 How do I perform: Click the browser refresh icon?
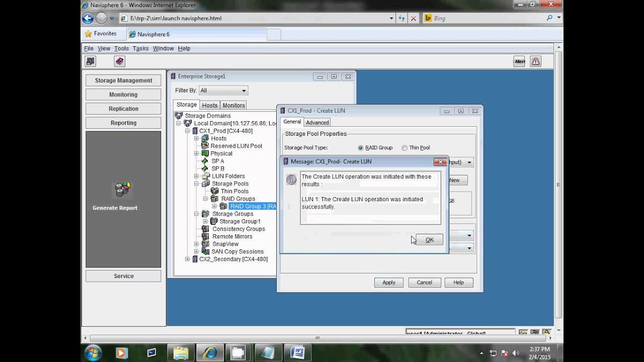(401, 18)
